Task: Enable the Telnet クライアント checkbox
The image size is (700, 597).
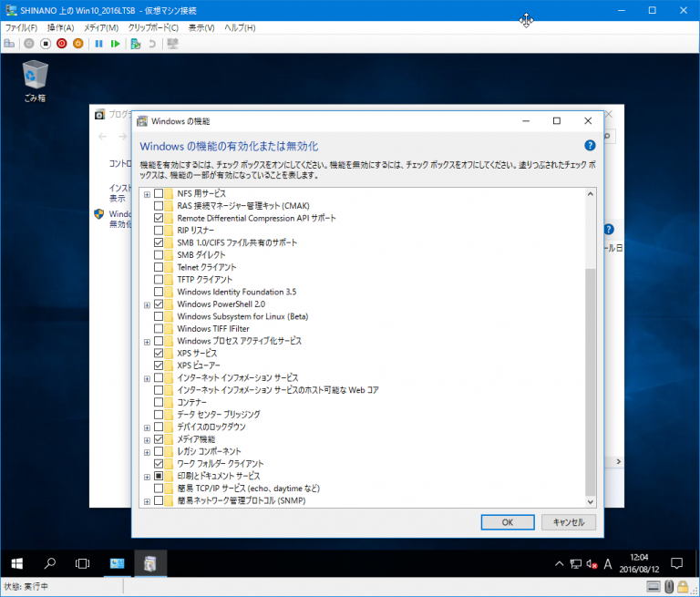Action: click(159, 267)
